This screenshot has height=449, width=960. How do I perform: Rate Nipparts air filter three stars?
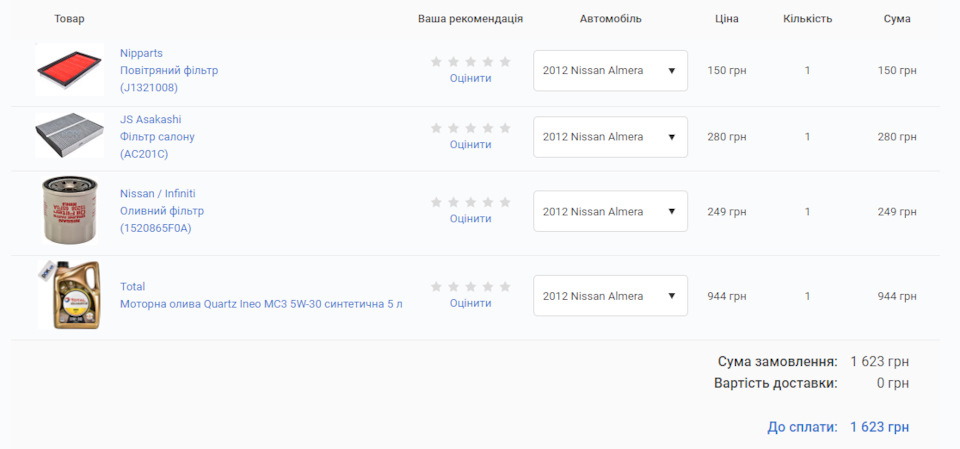tap(470, 61)
